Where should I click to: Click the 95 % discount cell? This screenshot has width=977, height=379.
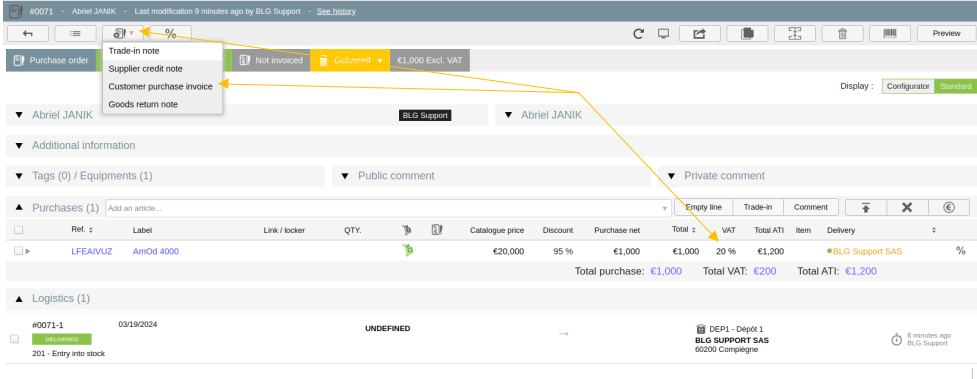[x=563, y=251]
